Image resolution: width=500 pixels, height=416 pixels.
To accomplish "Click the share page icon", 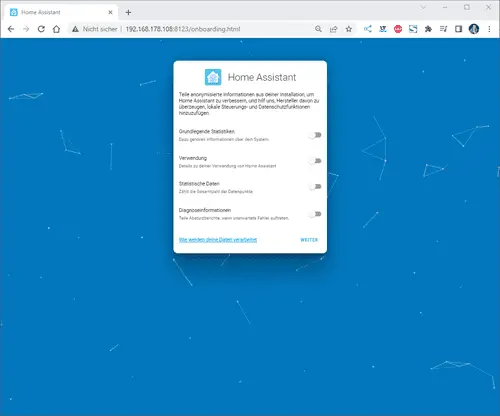I will click(333, 29).
